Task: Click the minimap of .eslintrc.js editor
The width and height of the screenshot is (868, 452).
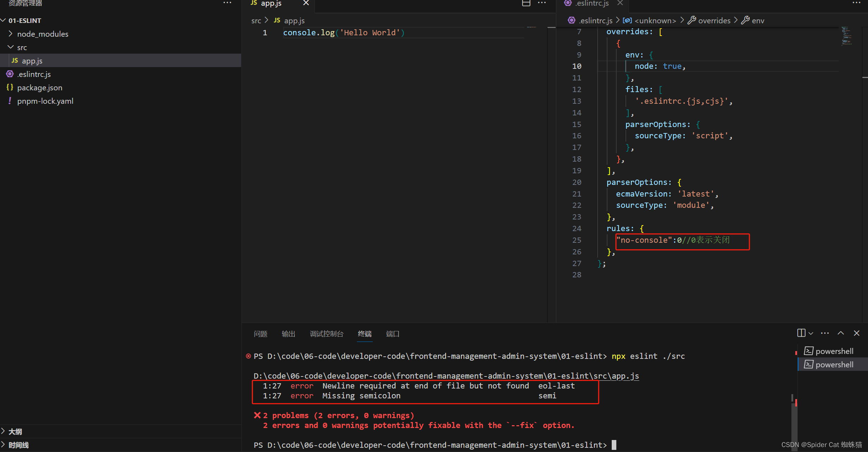Action: [847, 36]
